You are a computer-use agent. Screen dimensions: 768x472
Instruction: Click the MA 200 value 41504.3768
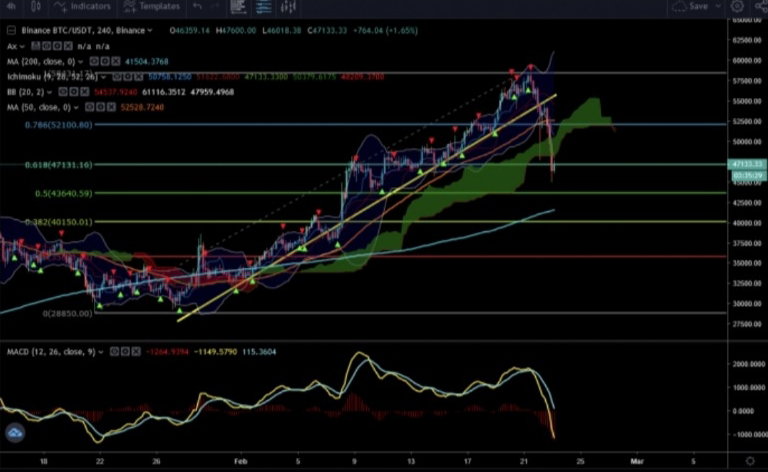click(x=146, y=62)
